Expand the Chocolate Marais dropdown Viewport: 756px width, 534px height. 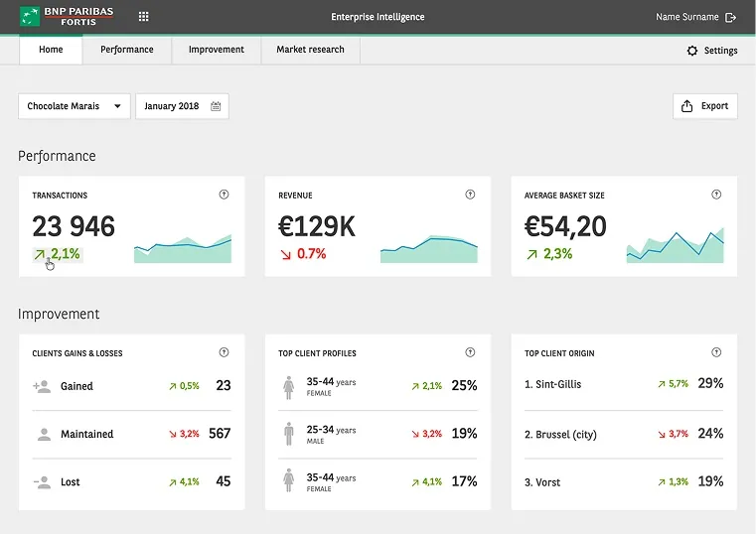click(x=75, y=106)
